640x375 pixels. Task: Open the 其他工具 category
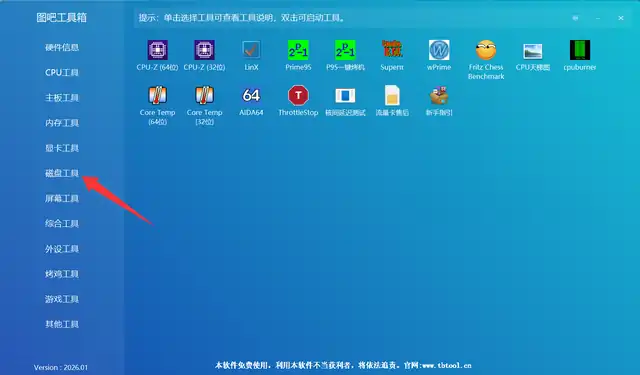tap(62, 324)
